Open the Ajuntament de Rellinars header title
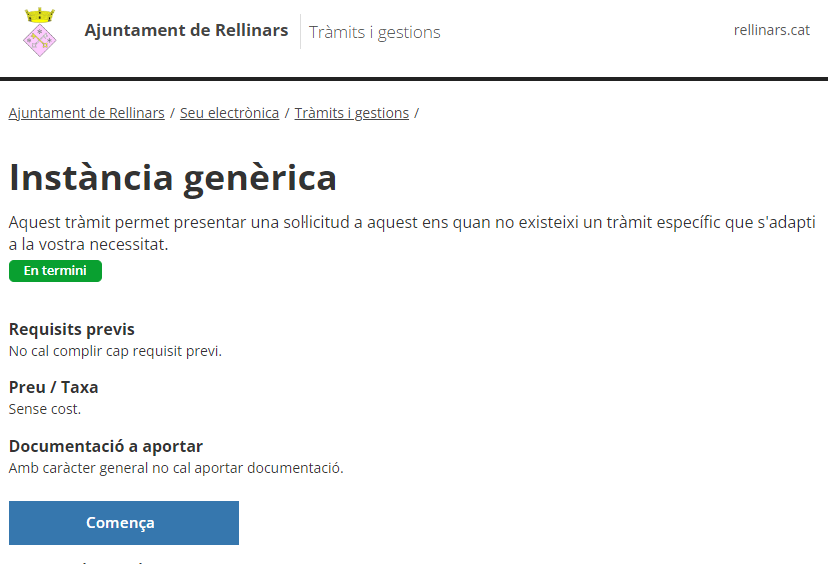Screen dimensions: 828x564 pos(186,30)
